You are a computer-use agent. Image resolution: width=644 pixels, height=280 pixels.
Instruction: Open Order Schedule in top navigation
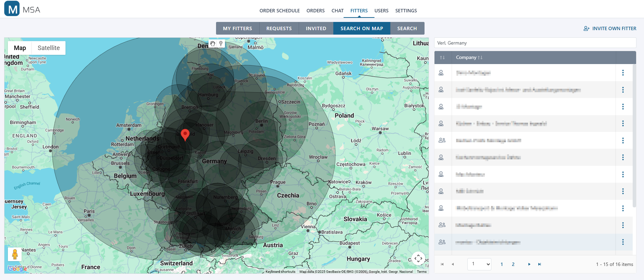279,11
